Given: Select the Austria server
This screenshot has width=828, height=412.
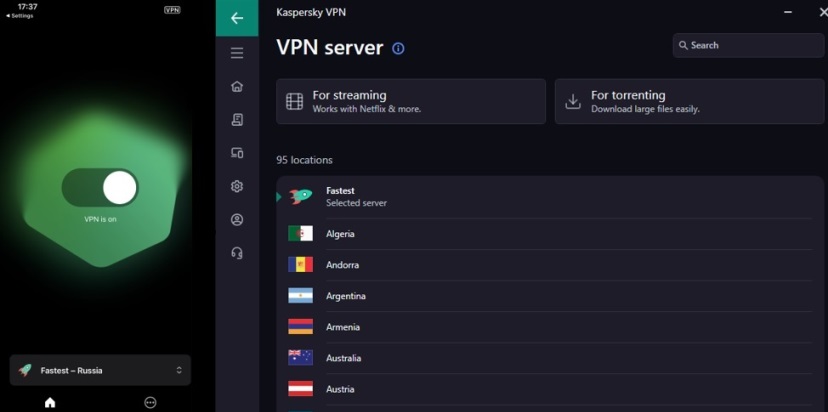Looking at the screenshot, I should [550, 389].
